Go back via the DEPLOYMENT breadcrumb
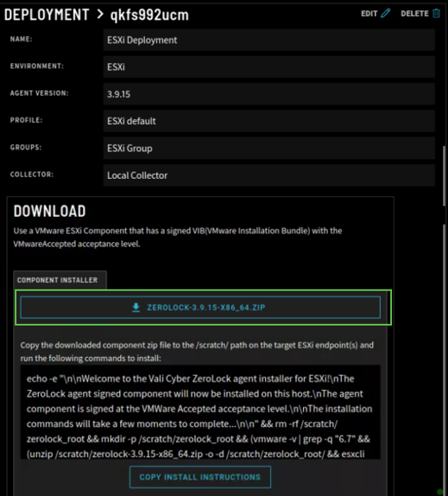Viewport: 448px width, 496px height. click(47, 15)
